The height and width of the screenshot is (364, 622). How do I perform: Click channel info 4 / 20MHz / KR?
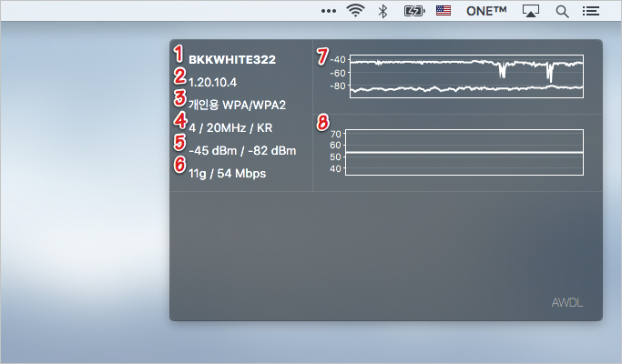coord(230,127)
